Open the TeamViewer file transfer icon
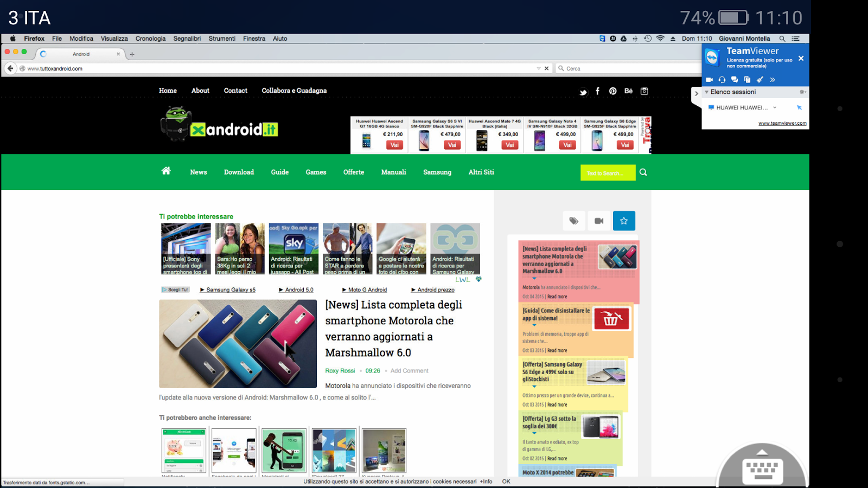Image resolution: width=868 pixels, height=488 pixels. click(x=747, y=80)
